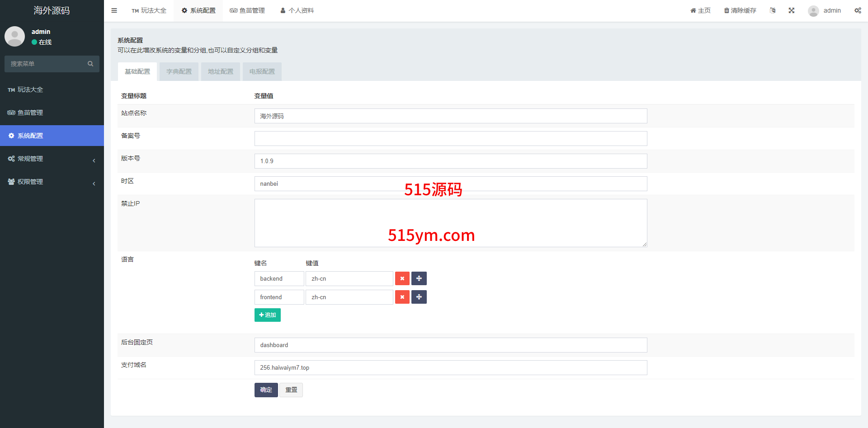Enter fullscreen using the expand icon

pyautogui.click(x=792, y=10)
